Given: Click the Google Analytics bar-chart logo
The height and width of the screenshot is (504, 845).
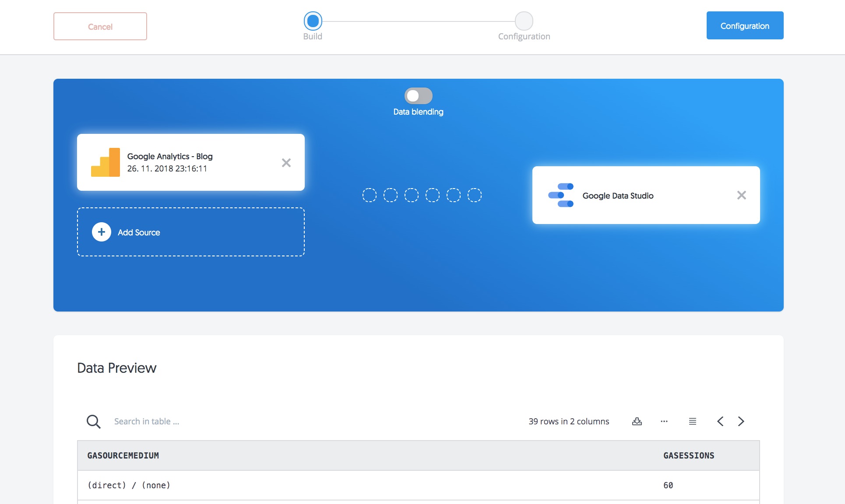Looking at the screenshot, I should (106, 162).
